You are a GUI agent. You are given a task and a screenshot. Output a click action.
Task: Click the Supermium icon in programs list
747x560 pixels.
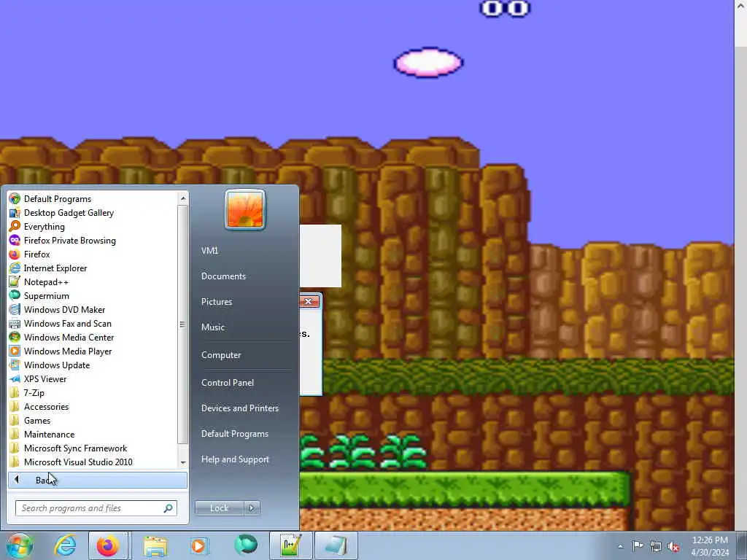click(x=15, y=296)
